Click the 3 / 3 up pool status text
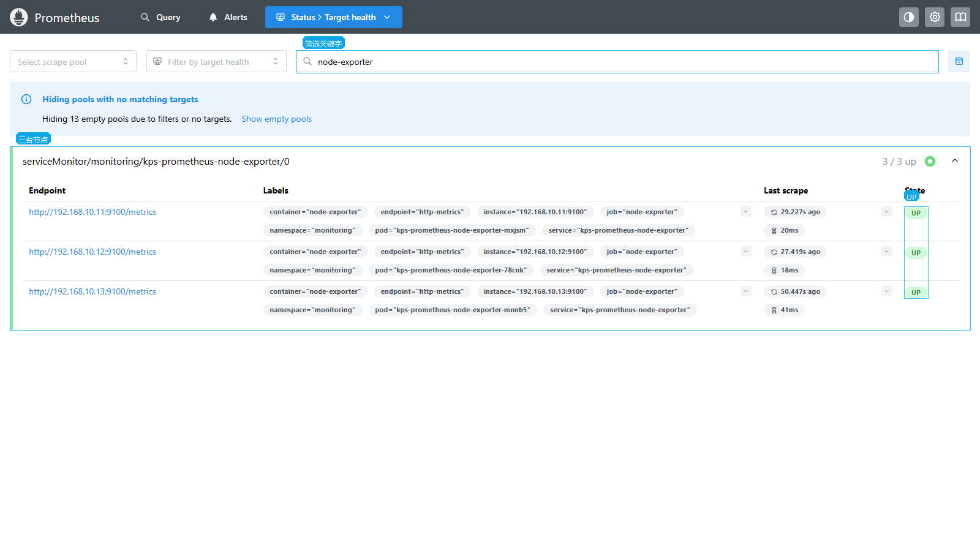Image resolution: width=980 pixels, height=551 pixels. click(899, 162)
